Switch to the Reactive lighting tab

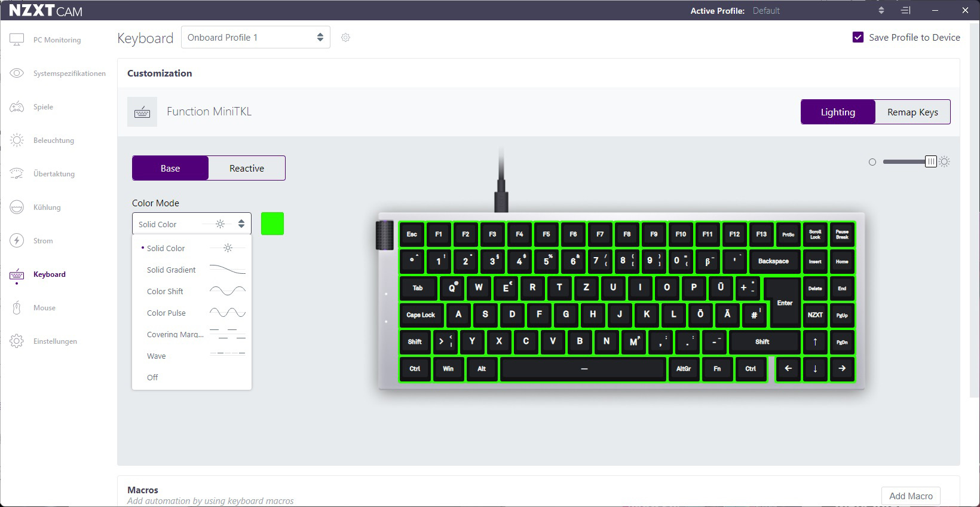[247, 168]
